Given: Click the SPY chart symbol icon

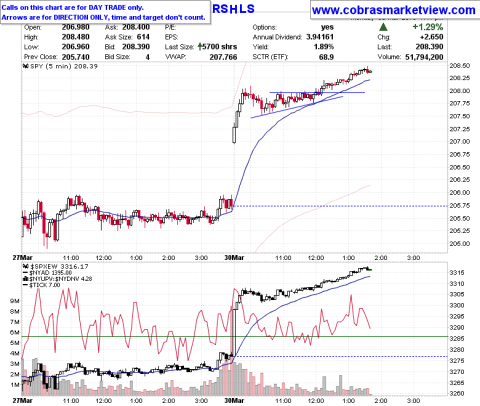Looking at the screenshot, I should [x=26, y=66].
